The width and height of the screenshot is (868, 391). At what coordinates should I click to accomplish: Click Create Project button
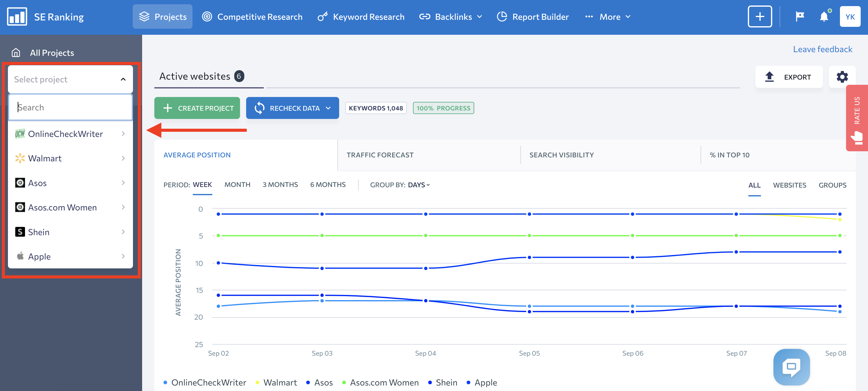197,108
